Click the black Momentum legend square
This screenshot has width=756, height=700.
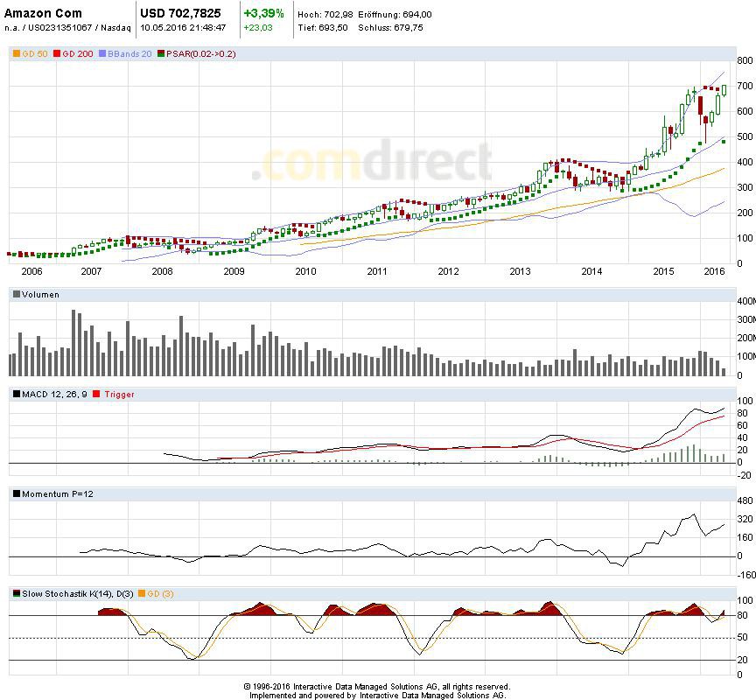click(16, 494)
